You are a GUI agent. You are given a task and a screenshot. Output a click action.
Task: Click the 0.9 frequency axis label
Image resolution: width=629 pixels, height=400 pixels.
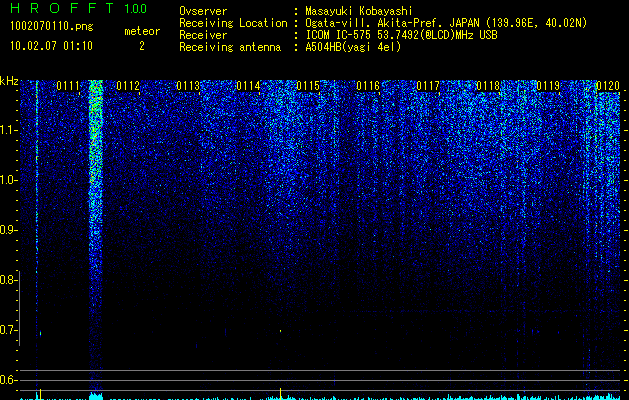[8, 230]
